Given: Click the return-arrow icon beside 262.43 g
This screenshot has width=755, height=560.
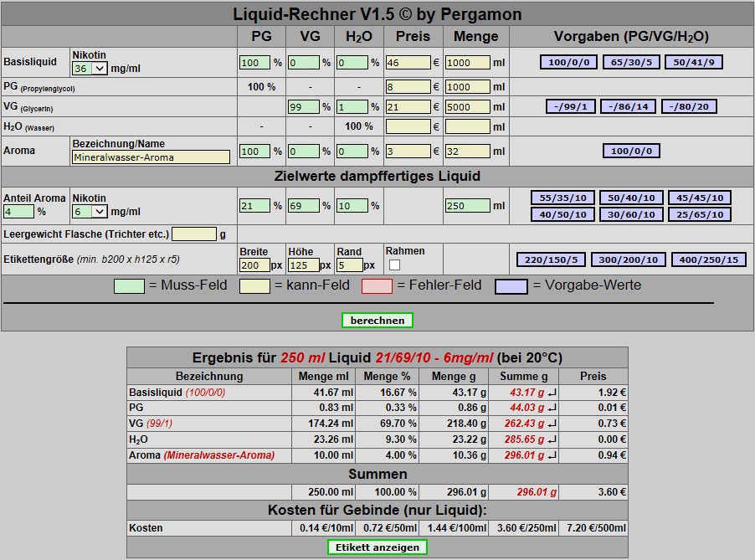Looking at the screenshot, I should tap(552, 424).
